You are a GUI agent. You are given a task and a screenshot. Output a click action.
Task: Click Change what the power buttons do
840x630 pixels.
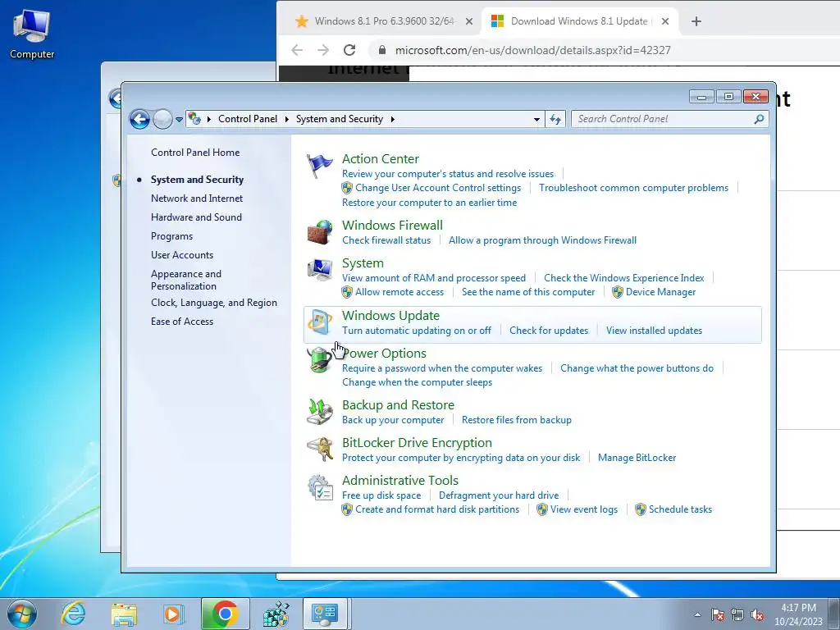637,368
